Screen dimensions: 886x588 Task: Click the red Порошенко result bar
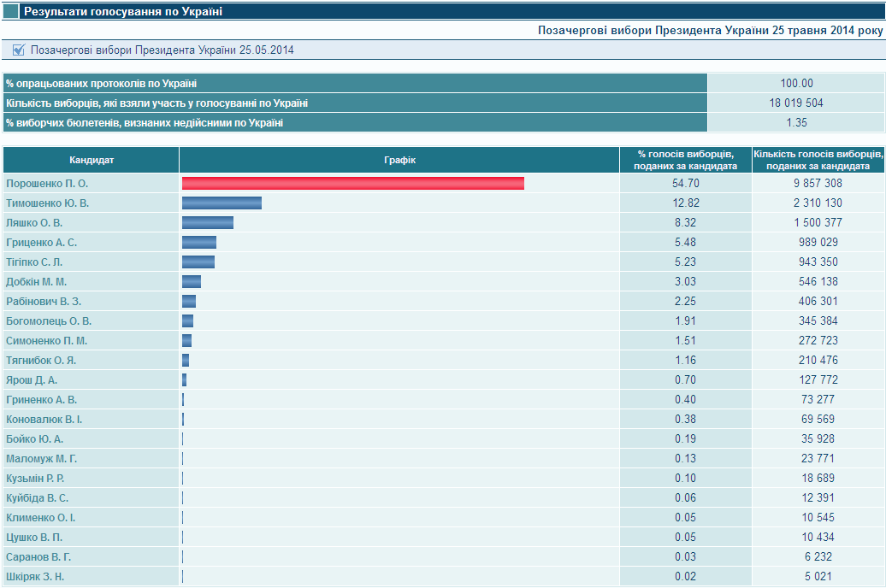[352, 184]
